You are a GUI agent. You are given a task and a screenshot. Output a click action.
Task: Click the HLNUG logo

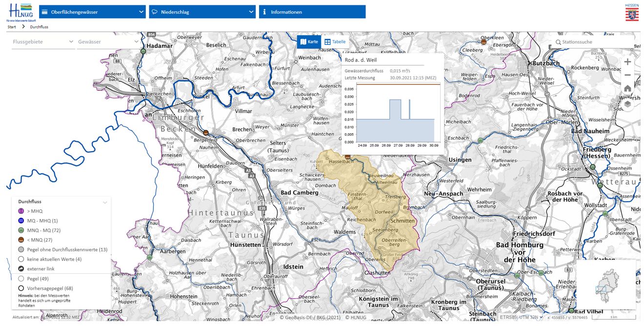pos(19,13)
